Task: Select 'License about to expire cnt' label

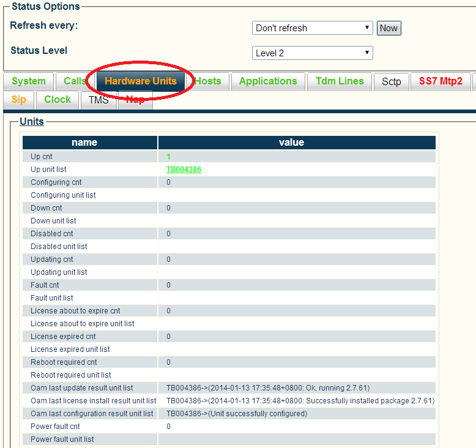Action: (75, 311)
